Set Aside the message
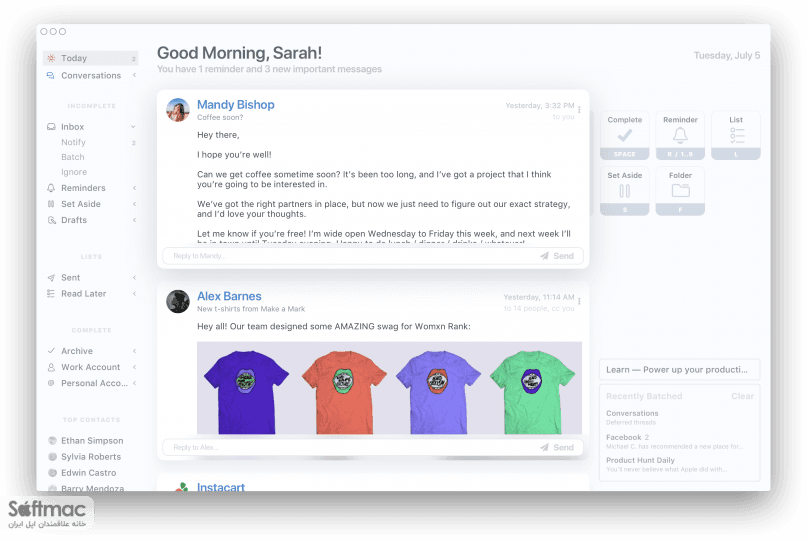807x540 pixels. 624,191
